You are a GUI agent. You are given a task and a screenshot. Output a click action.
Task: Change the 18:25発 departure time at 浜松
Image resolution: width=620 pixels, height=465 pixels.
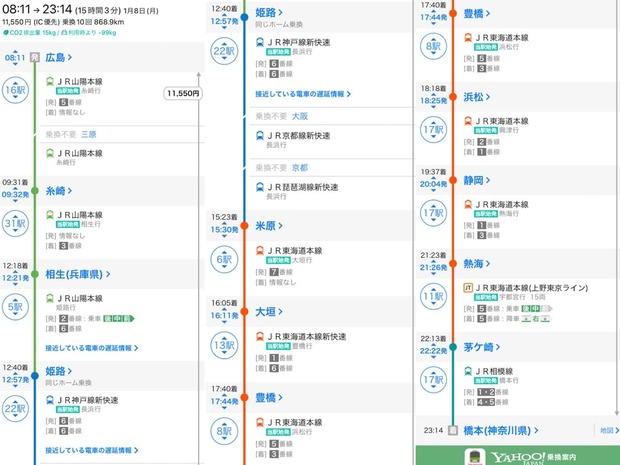pyautogui.click(x=433, y=101)
